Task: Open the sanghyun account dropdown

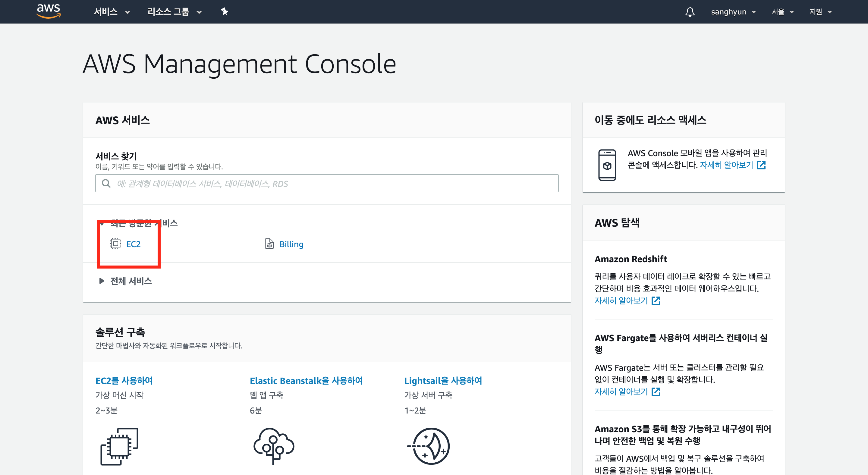Action: (733, 12)
